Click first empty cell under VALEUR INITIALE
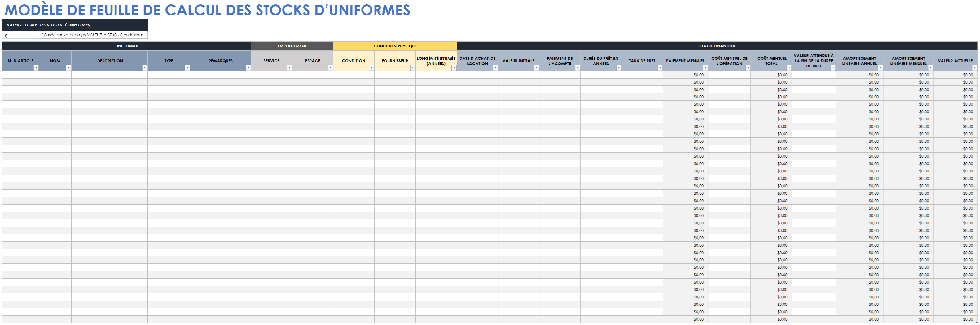The image size is (980, 325). pos(519,75)
